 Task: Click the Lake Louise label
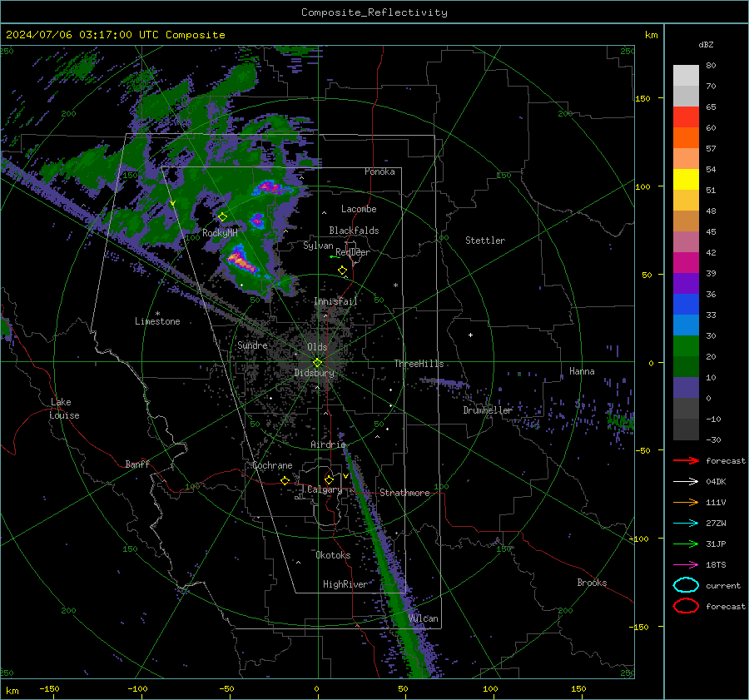64,409
